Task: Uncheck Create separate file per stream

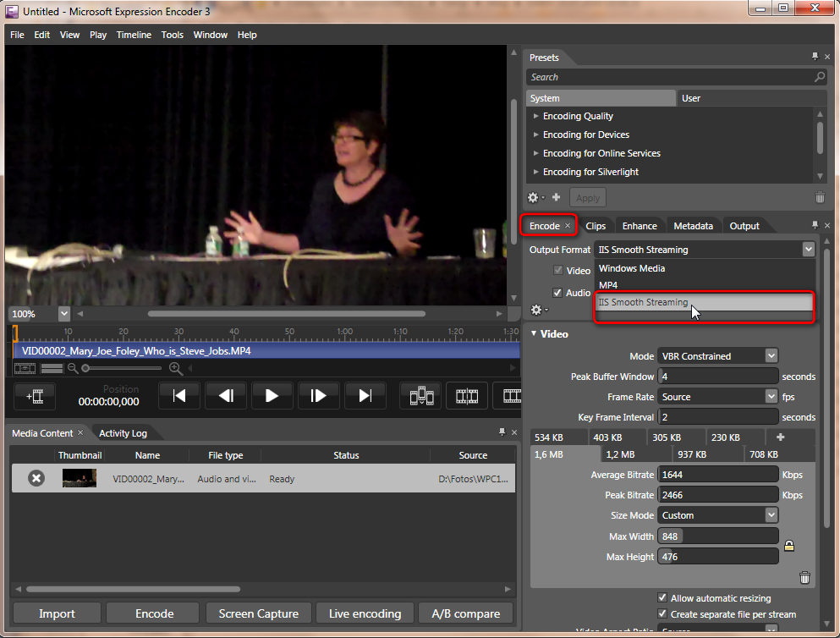Action: point(663,613)
